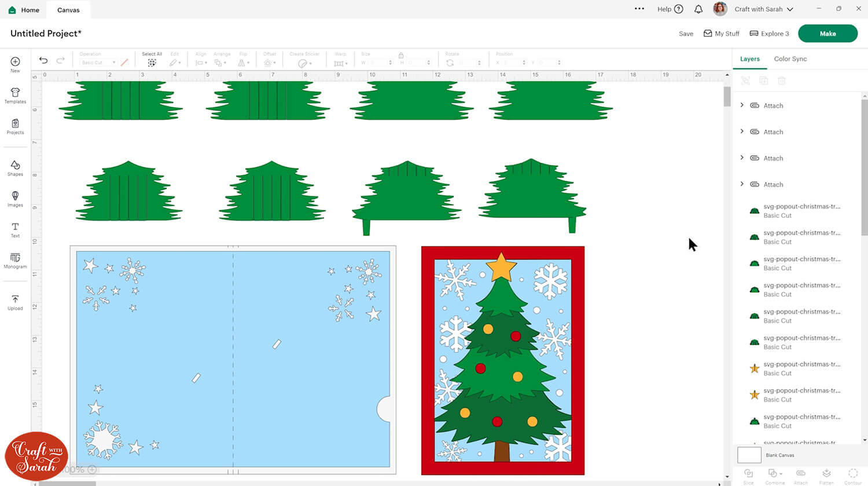Screen dimensions: 868x486
Task: Click the Position X input field
Action: (513, 63)
